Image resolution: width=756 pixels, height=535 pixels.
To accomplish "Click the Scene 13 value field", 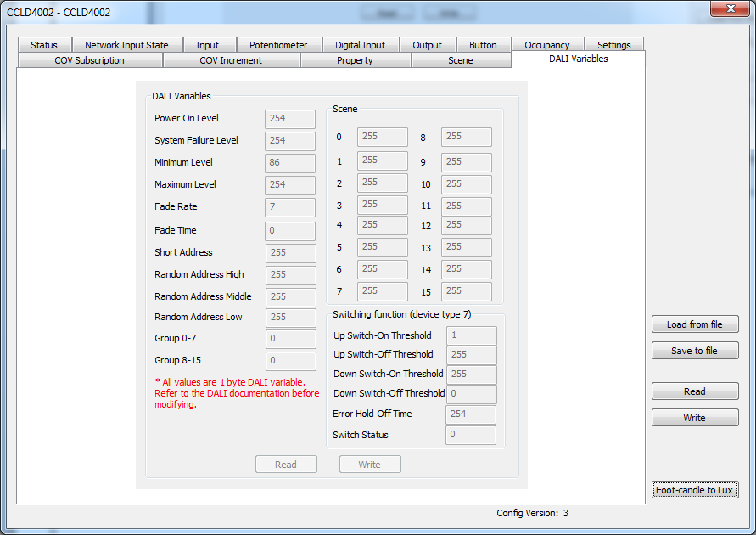I will tap(466, 247).
